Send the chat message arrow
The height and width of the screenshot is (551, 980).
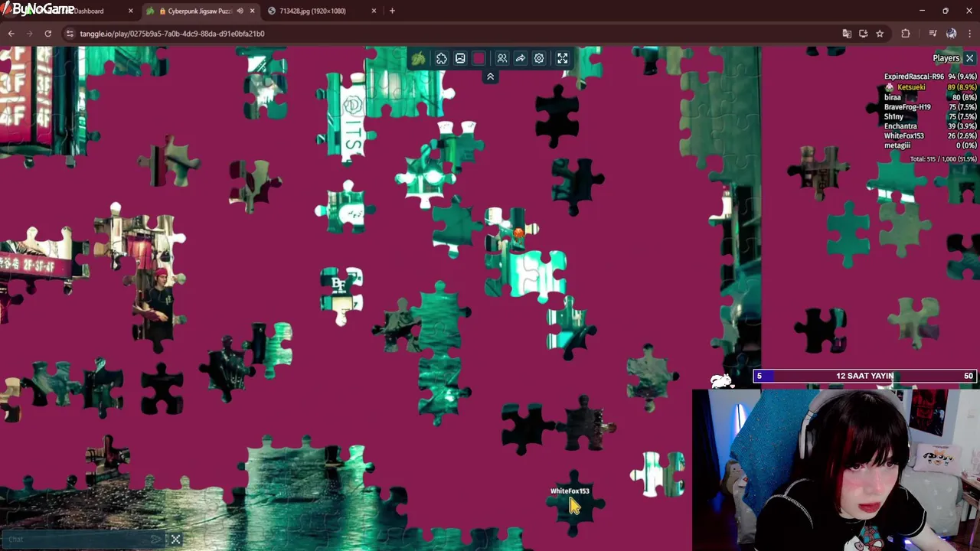(x=156, y=540)
